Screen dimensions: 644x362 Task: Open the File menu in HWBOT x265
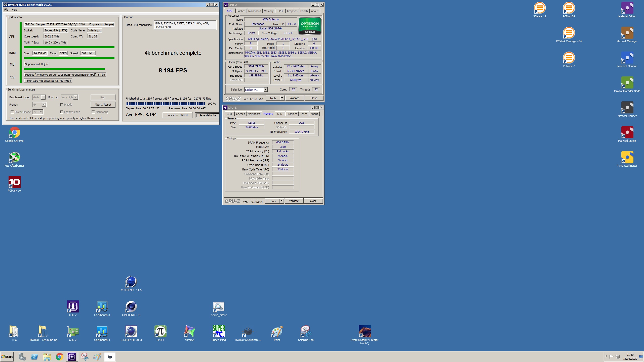click(6, 10)
